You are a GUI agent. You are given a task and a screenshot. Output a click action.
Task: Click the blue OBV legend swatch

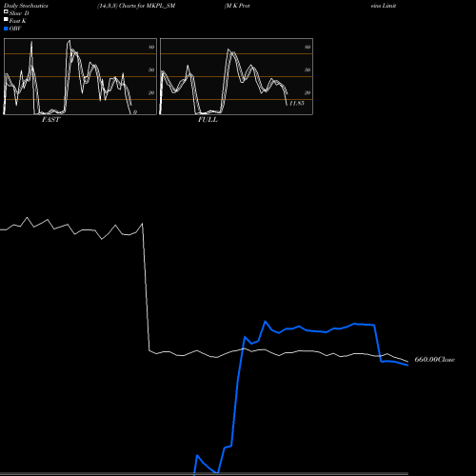tap(6, 29)
